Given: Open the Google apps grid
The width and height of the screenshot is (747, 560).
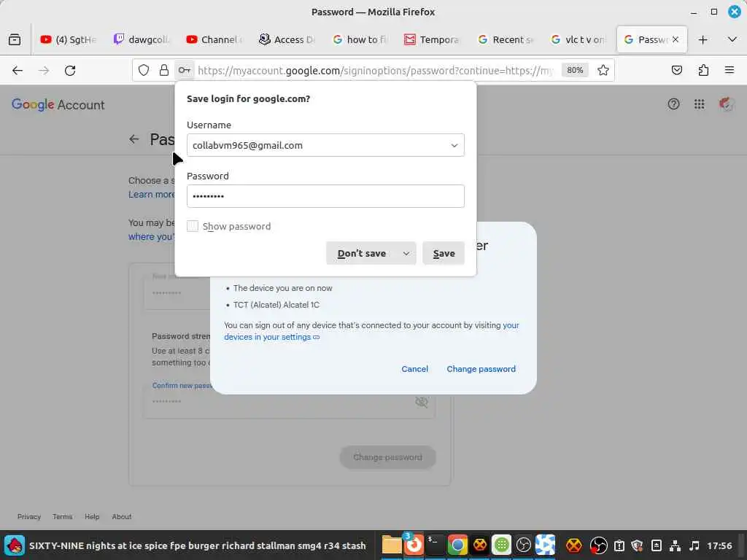Looking at the screenshot, I should tap(699, 104).
